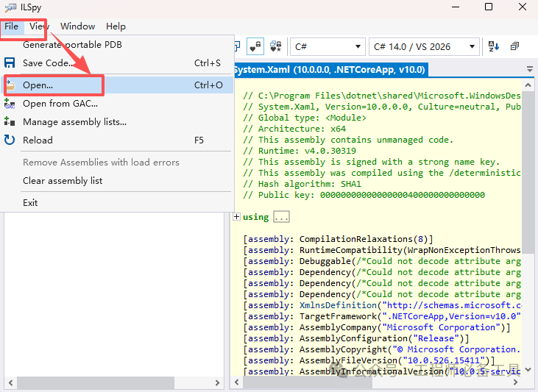Click Exit in the File menu
Image resolution: width=538 pixels, height=392 pixels.
(x=30, y=203)
